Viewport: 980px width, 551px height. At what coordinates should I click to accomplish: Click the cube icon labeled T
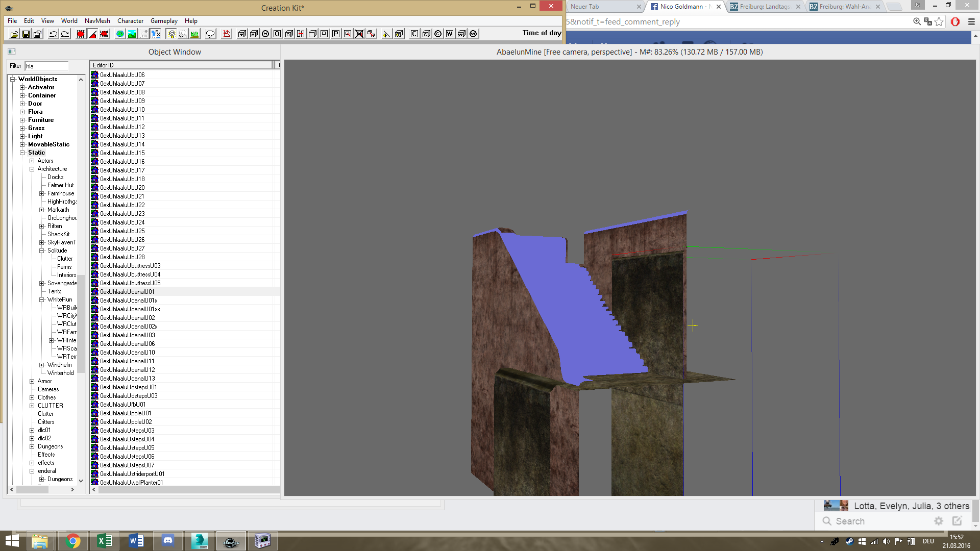(242, 34)
